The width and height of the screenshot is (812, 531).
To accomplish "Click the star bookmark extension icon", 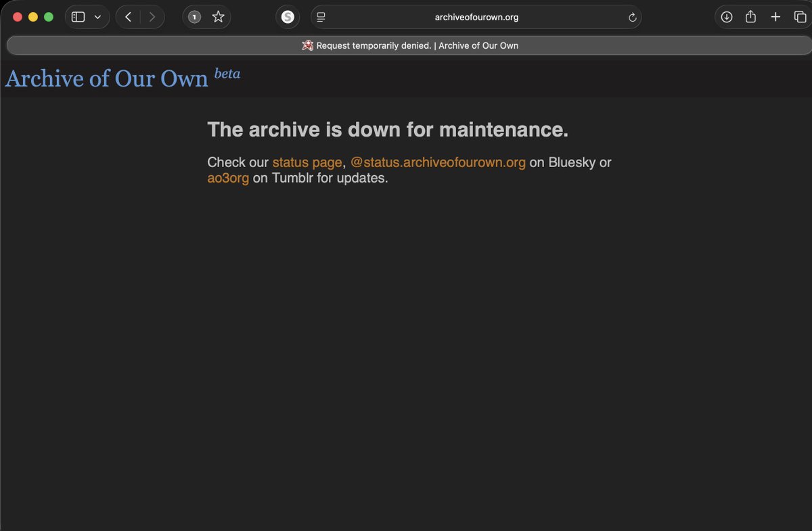I will click(218, 17).
